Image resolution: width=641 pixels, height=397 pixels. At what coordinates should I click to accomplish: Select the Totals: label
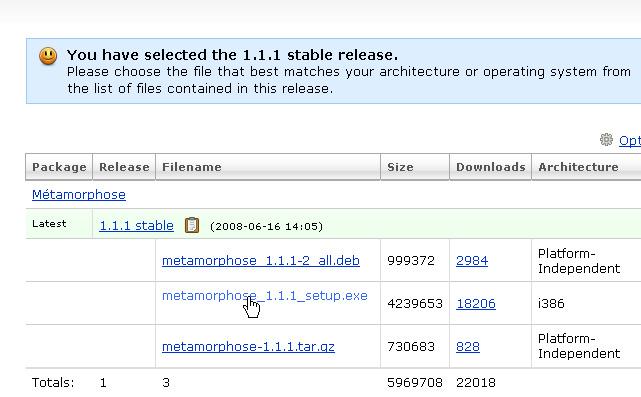[53, 383]
